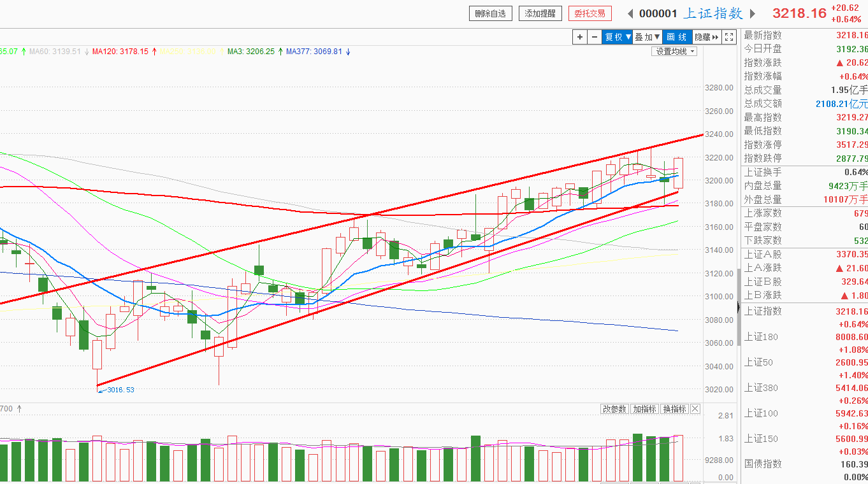Viewport: 868px width, 484px height.
Task: Click 上证B股 row label
Action: pos(763,281)
